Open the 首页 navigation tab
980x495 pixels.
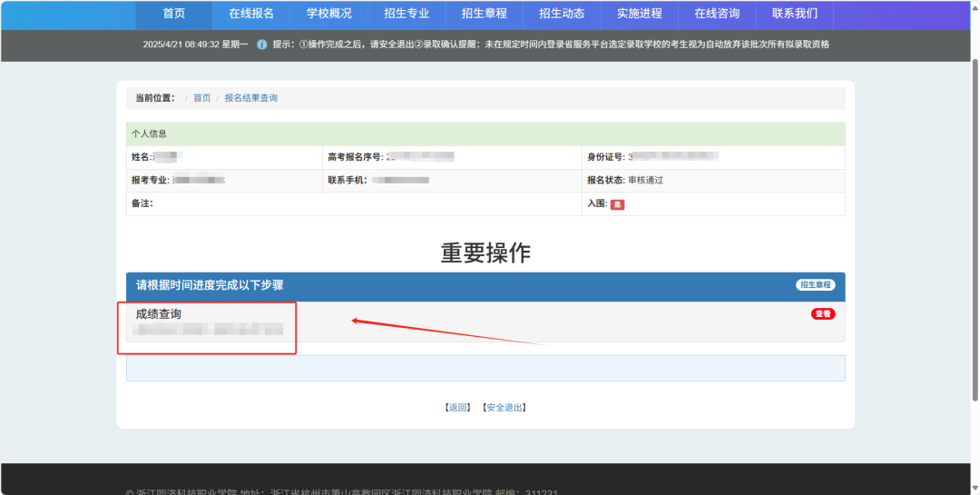pyautogui.click(x=174, y=14)
